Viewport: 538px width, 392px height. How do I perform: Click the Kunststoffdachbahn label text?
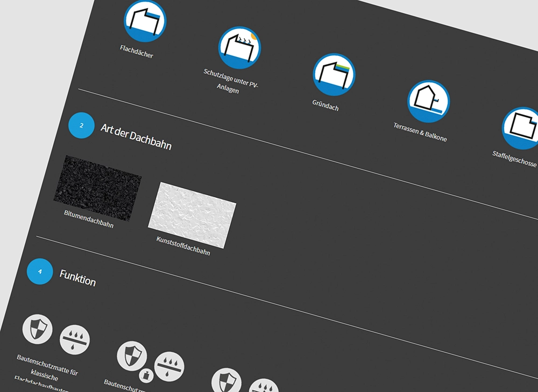coord(183,246)
